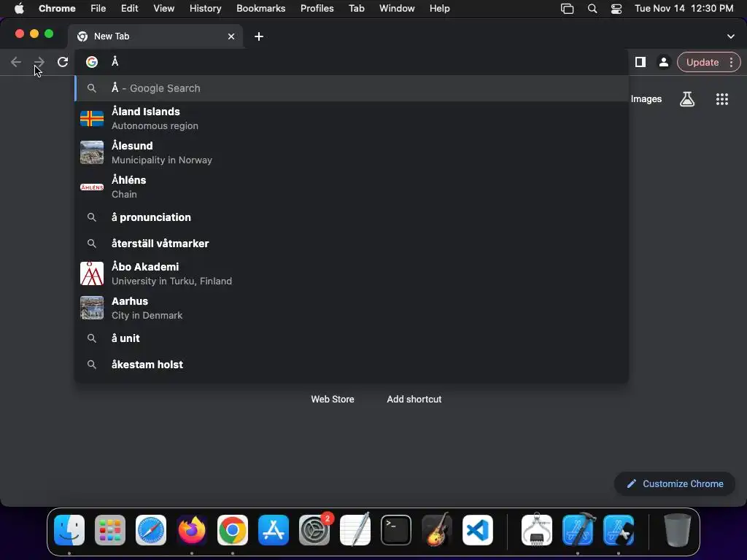Open Launchpad from the Dock
The height and width of the screenshot is (560, 747).
click(110, 530)
